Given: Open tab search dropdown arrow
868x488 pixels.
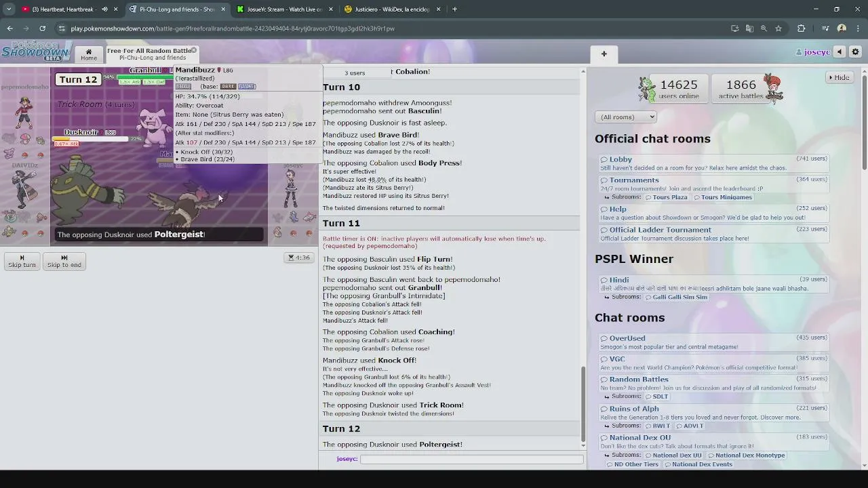Looking at the screenshot, I should 9,9.
